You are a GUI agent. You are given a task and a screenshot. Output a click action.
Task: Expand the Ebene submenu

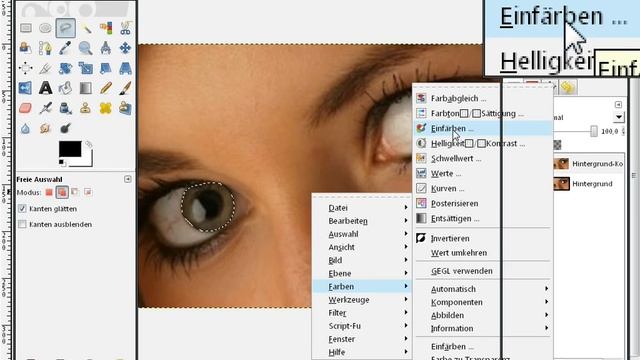(x=362, y=273)
